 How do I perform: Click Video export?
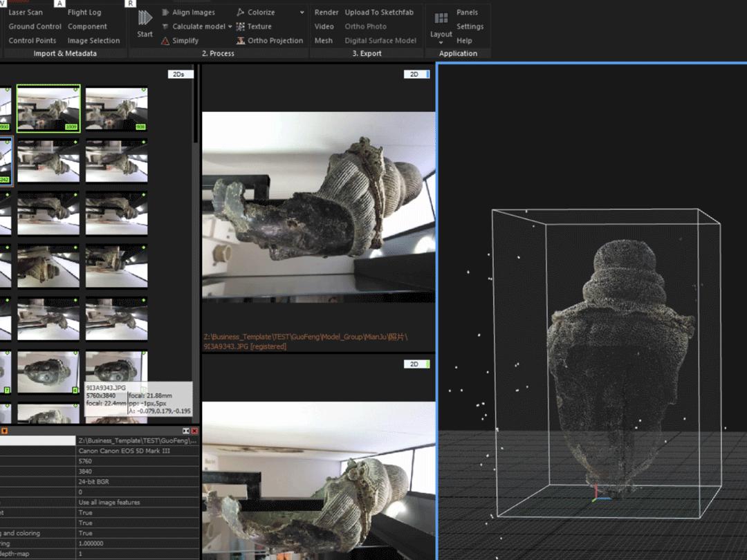click(x=324, y=27)
